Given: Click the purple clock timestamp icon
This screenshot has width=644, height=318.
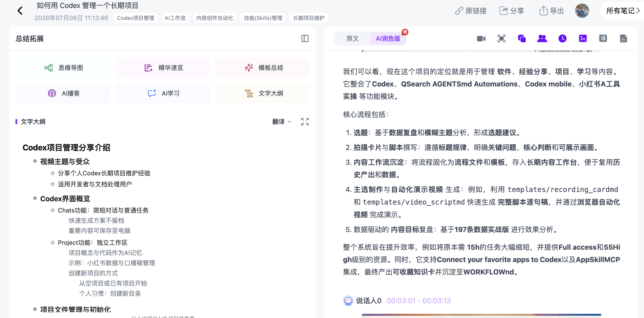Looking at the screenshot, I should (x=562, y=38).
